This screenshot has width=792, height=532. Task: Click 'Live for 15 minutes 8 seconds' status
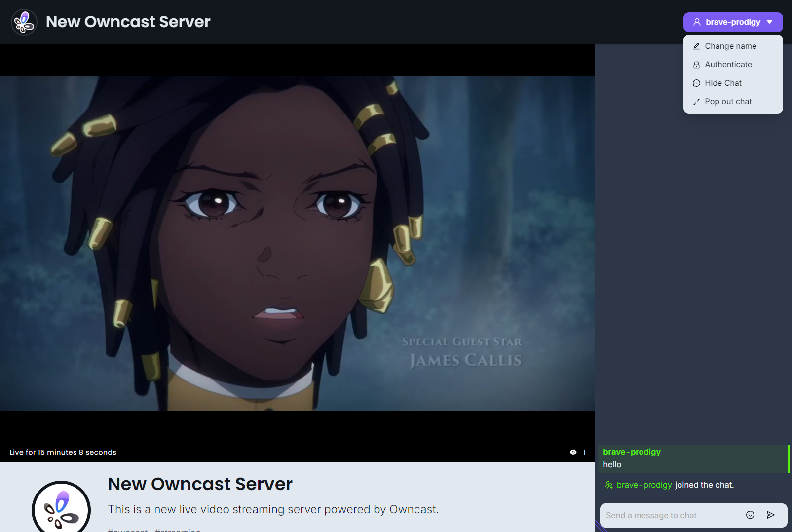[63, 452]
